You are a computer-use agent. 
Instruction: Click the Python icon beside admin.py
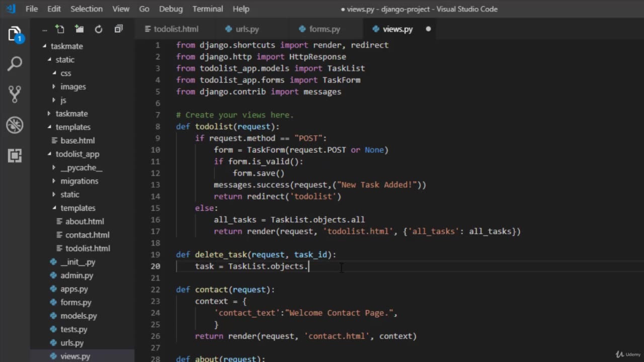[x=54, y=276]
